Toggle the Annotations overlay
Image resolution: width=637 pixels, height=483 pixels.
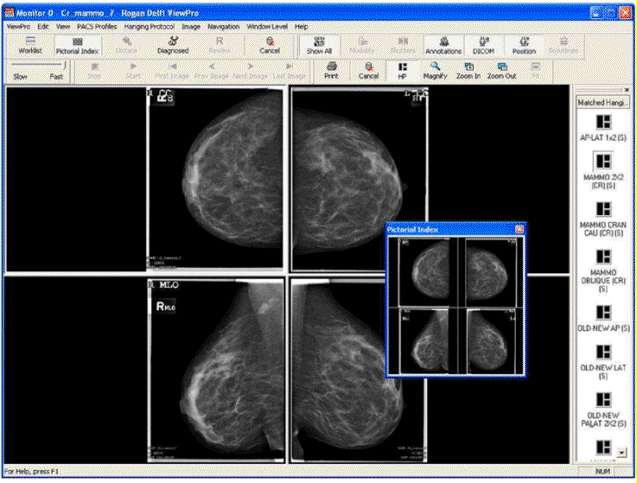[x=443, y=43]
